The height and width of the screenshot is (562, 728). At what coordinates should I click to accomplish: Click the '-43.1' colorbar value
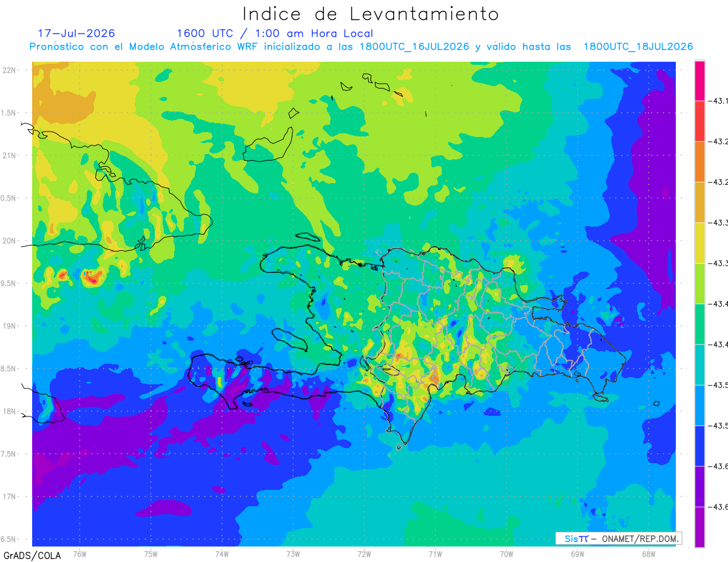(720, 101)
